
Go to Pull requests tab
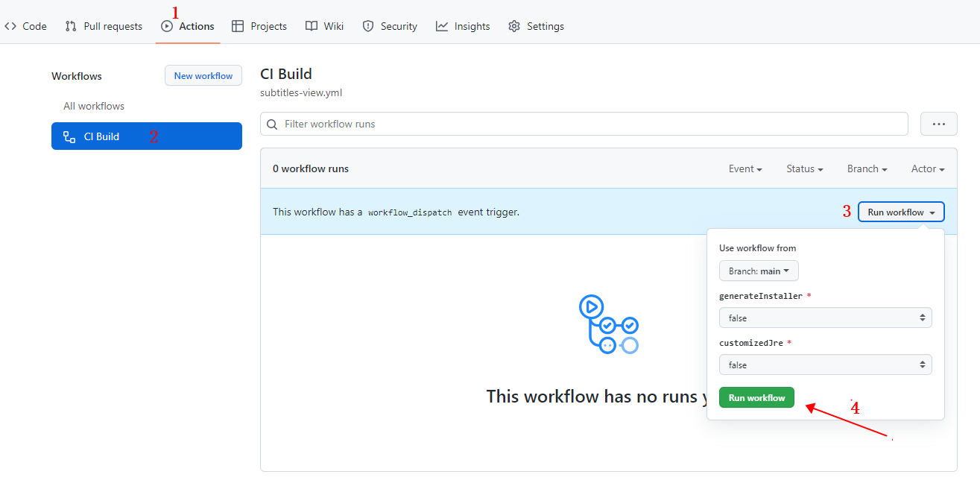click(103, 26)
